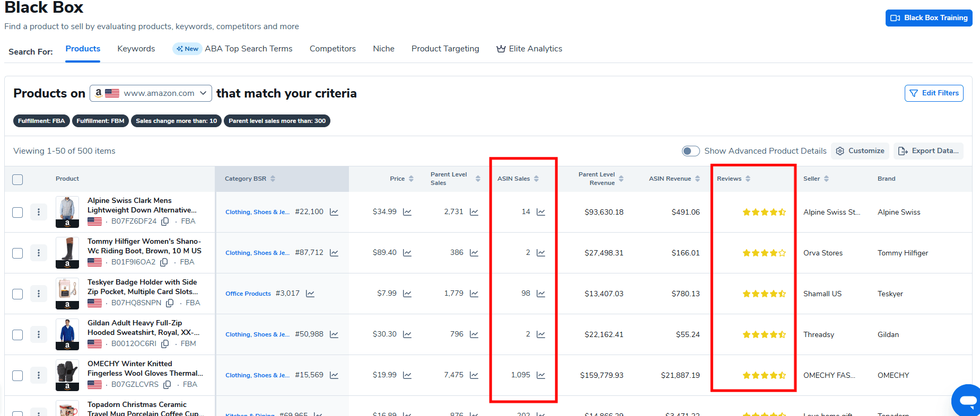Open parent sales graph for 2,731
Image resolution: width=980 pixels, height=416 pixels.
[474, 212]
